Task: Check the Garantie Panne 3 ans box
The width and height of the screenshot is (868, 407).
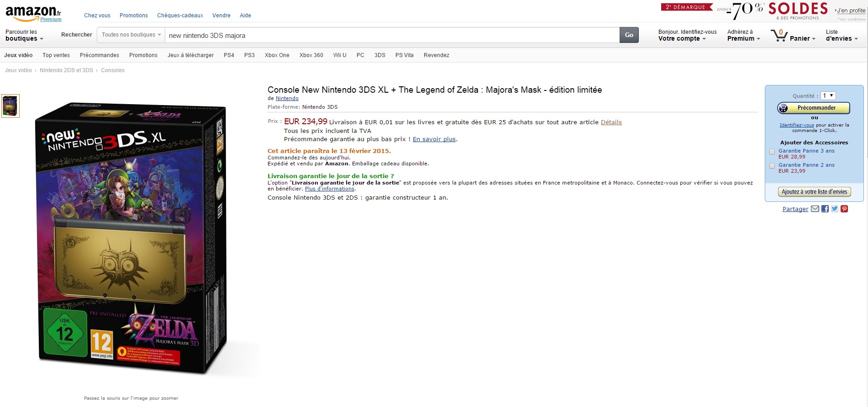Action: coord(772,152)
